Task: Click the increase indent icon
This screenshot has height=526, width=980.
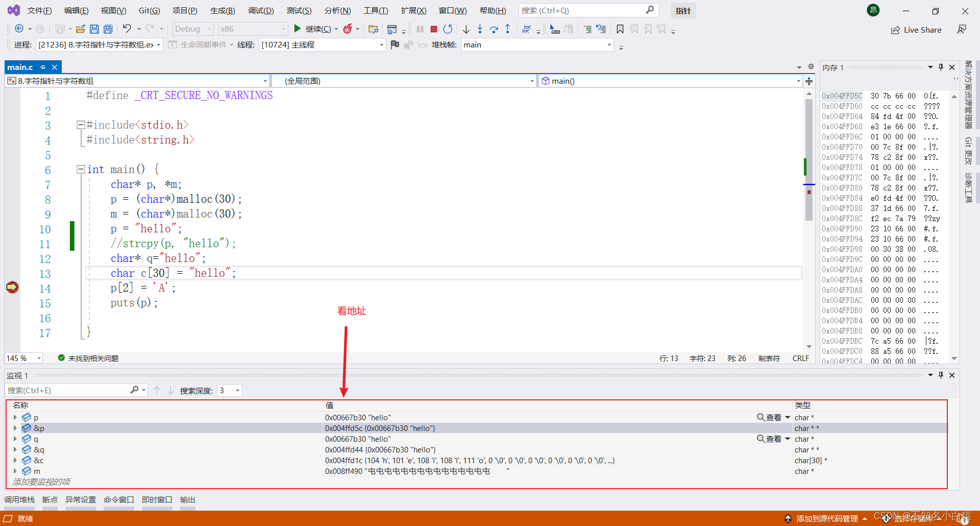Action: pos(587,29)
